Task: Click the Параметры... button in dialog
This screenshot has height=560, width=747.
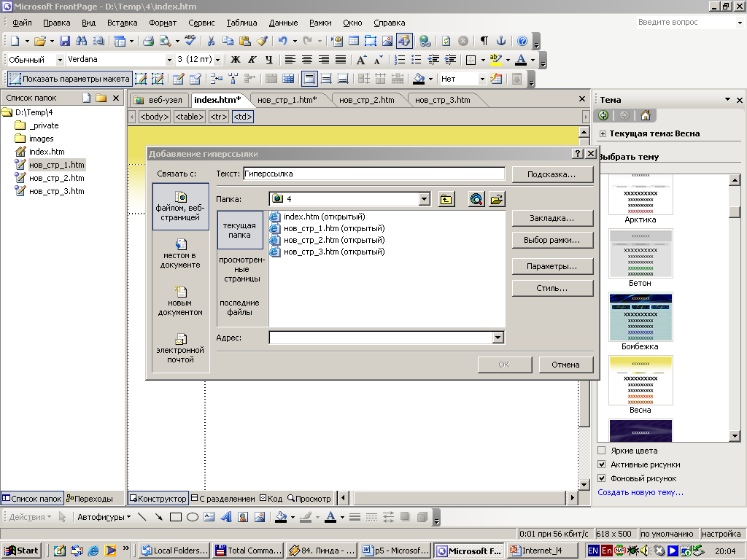Action: (552, 266)
